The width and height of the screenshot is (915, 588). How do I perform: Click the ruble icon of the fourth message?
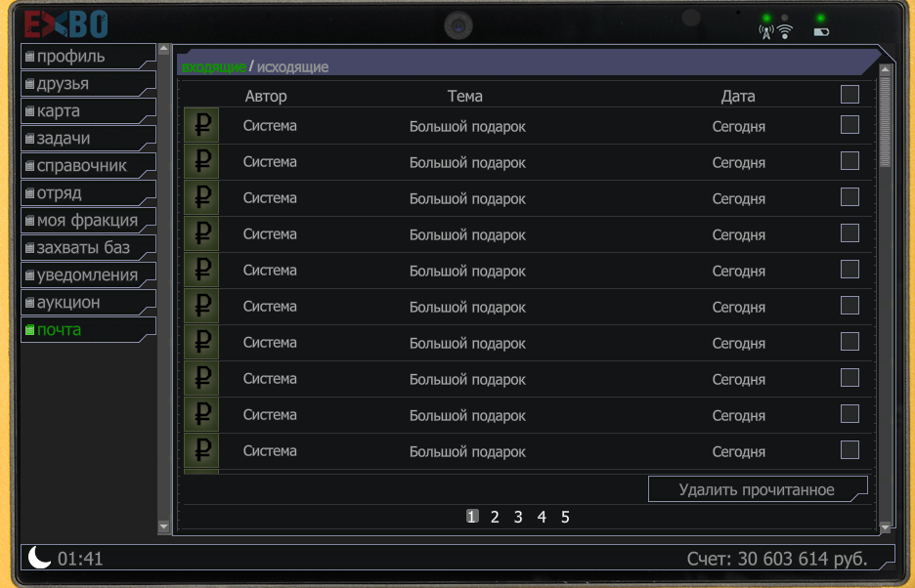pos(201,233)
